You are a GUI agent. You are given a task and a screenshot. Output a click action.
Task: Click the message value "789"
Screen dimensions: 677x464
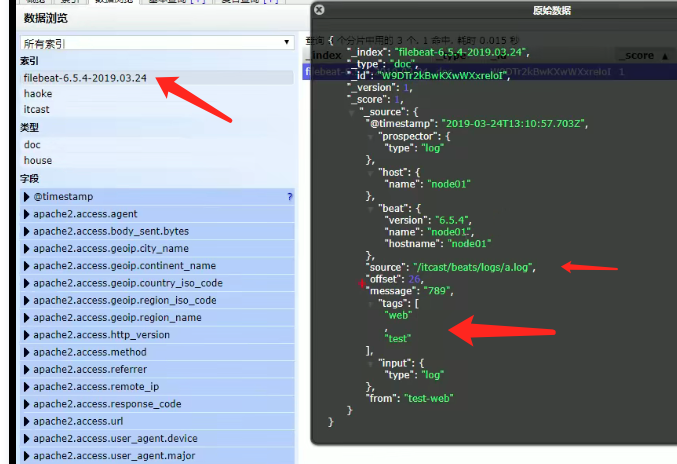[437, 290]
